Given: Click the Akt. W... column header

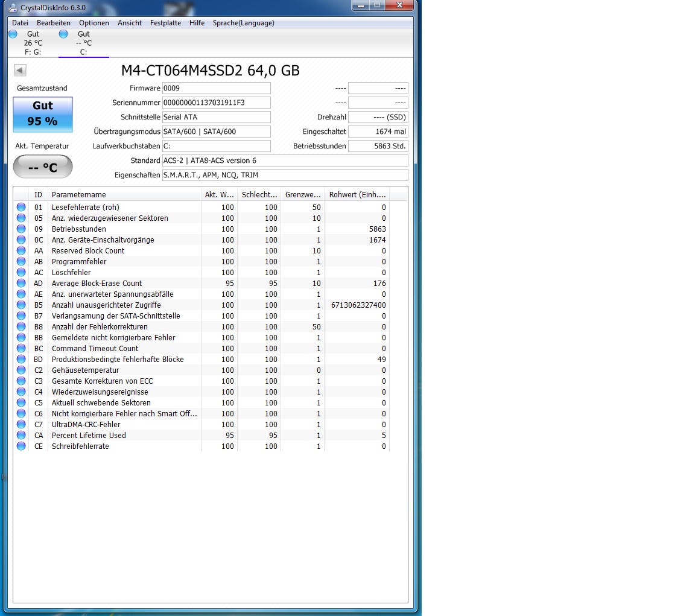Looking at the screenshot, I should click(219, 194).
